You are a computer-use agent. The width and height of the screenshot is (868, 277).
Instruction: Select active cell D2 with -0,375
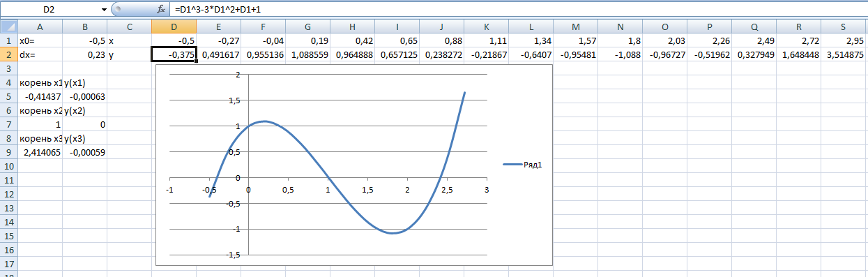(x=174, y=54)
